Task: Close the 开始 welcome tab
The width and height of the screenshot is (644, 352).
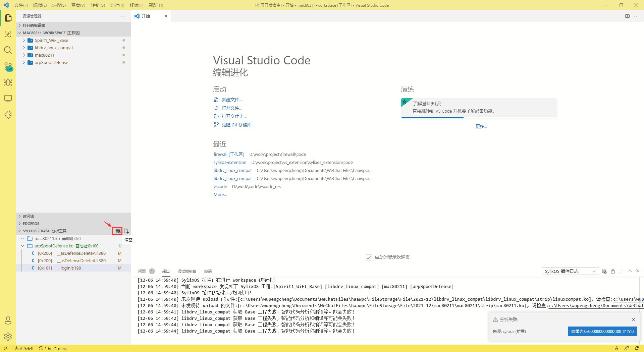Action: [x=166, y=16]
